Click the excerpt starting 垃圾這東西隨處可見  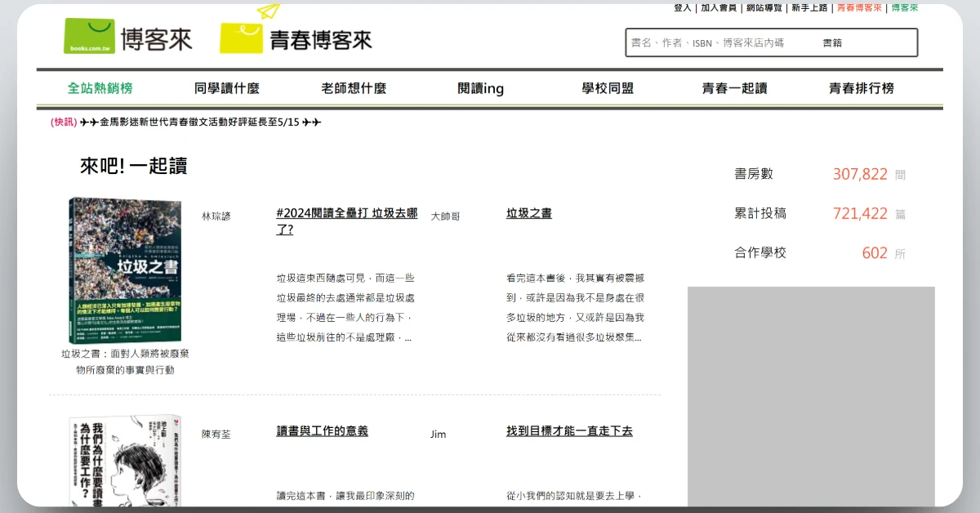pos(346,307)
